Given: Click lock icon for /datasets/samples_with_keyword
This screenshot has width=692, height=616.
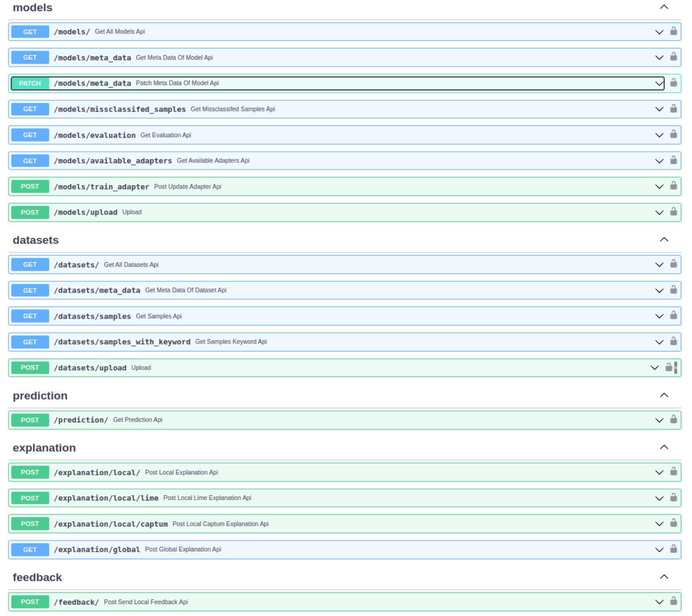Looking at the screenshot, I should 673,341.
